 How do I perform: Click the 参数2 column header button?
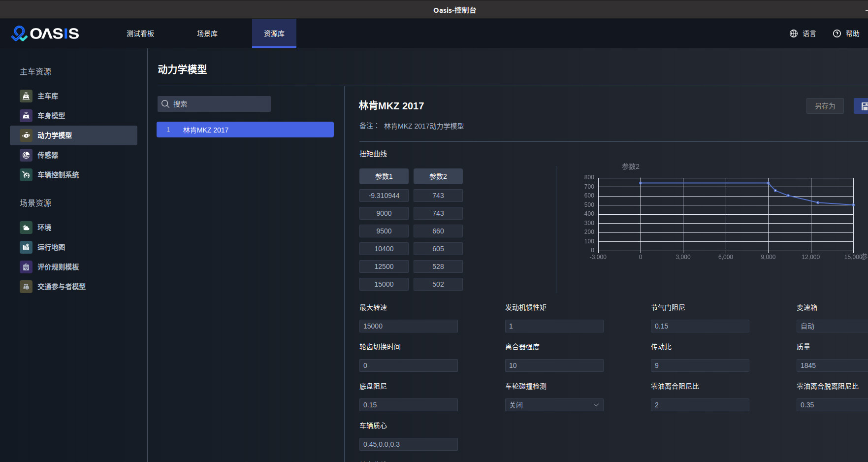click(438, 176)
